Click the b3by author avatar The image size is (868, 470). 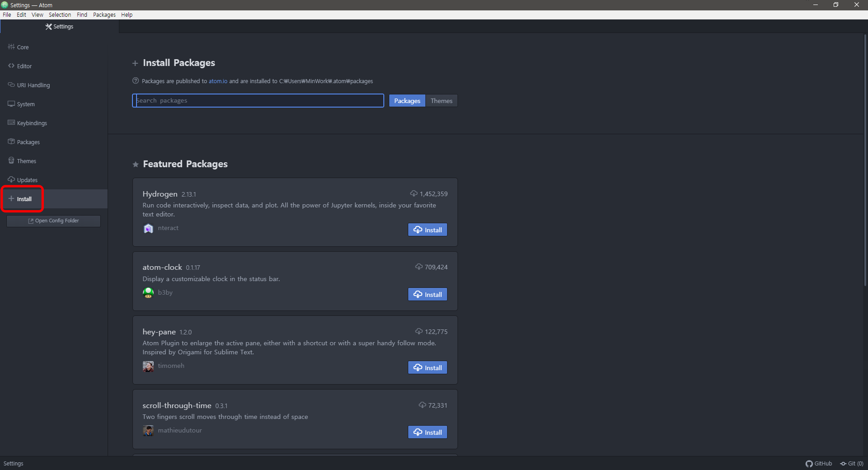148,293
